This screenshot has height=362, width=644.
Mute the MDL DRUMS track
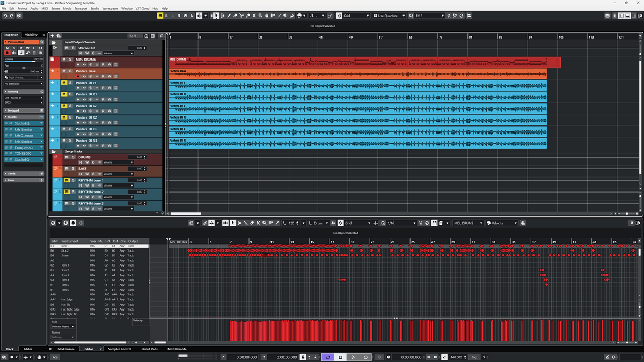coord(64,59)
